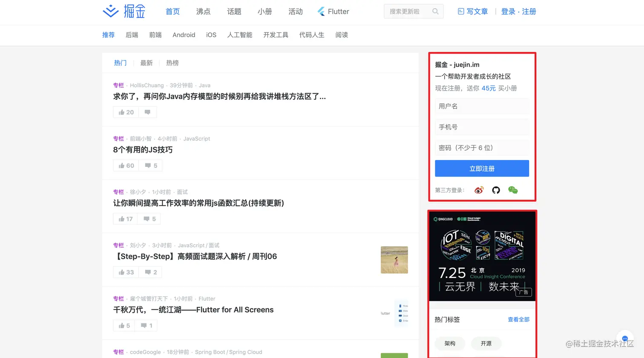Select the 开源 tag
644x358 pixels.
click(486, 344)
